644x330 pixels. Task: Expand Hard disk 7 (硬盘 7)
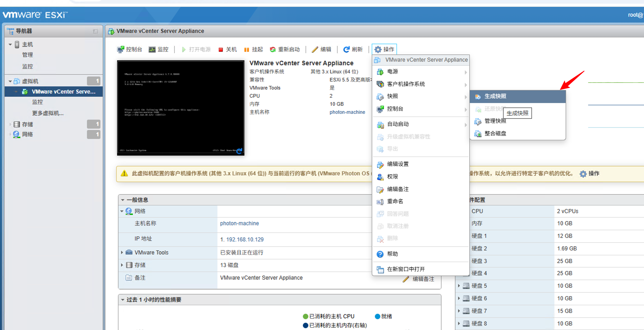coord(459,311)
